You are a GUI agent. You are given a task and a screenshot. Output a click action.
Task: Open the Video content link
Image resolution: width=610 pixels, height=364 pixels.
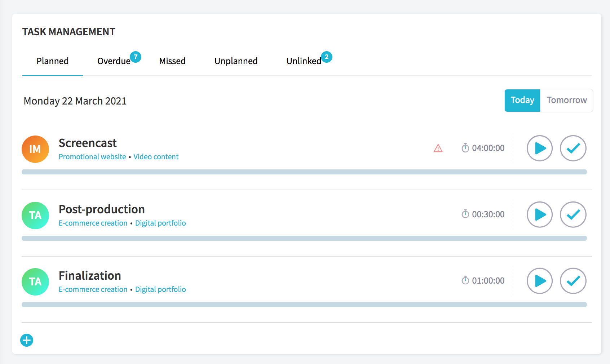(x=156, y=157)
